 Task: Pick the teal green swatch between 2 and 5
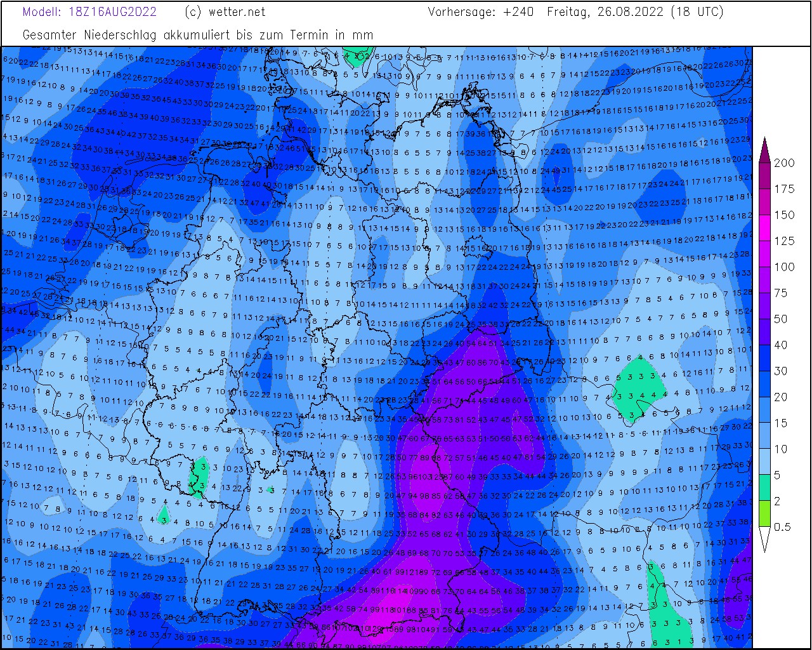pyautogui.click(x=764, y=488)
